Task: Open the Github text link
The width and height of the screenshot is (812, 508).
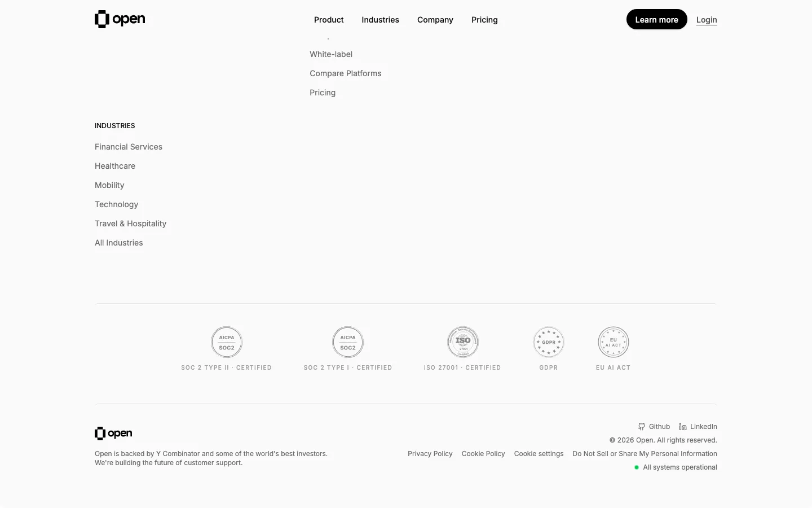Action: pyautogui.click(x=659, y=427)
